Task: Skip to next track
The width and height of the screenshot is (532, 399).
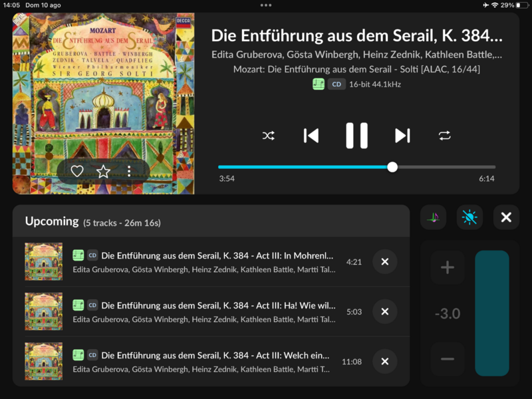Action: [402, 136]
